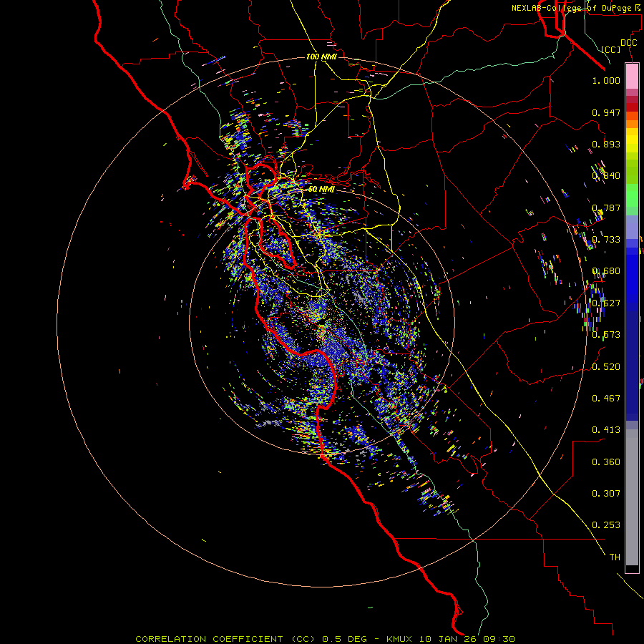
Task: Click the 0.680 legend value
Action: point(606,271)
